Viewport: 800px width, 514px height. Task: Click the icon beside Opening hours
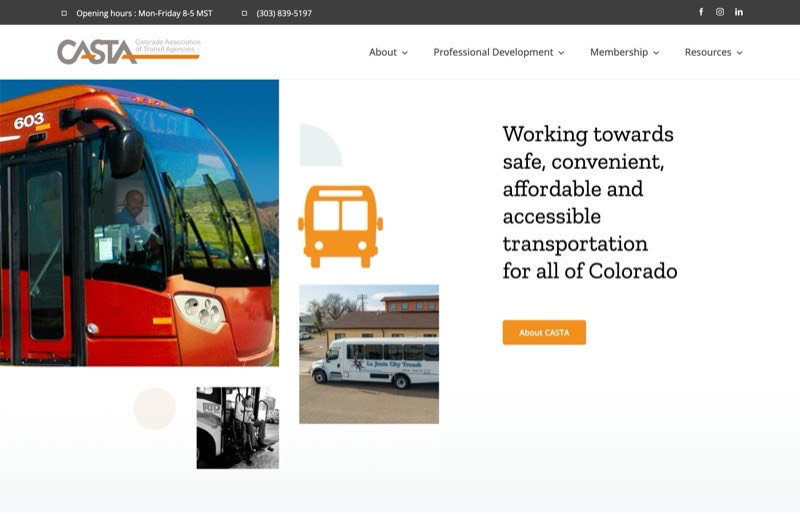tap(65, 13)
